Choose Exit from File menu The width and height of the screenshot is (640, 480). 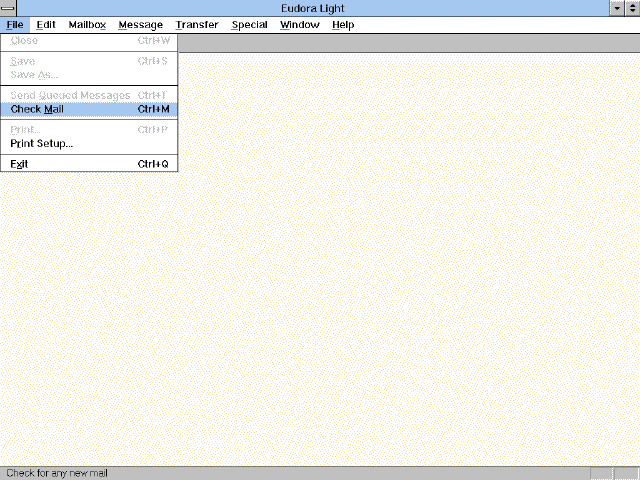click(x=89, y=164)
